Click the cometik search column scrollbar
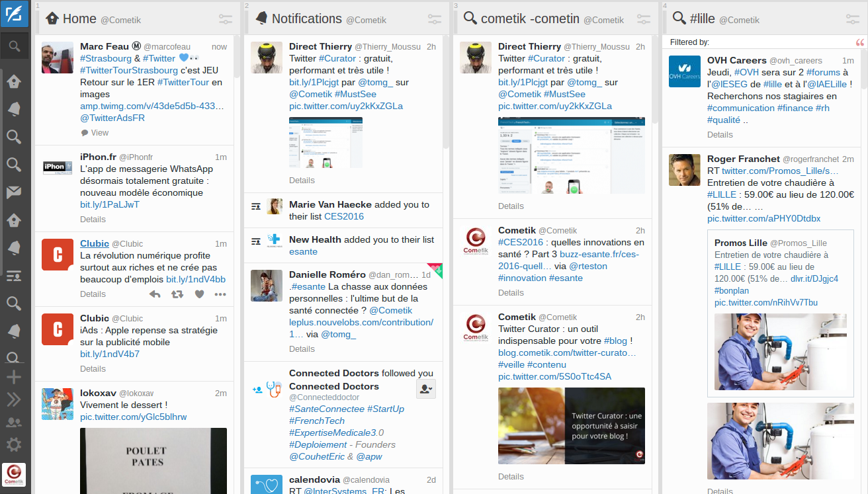 [656, 79]
